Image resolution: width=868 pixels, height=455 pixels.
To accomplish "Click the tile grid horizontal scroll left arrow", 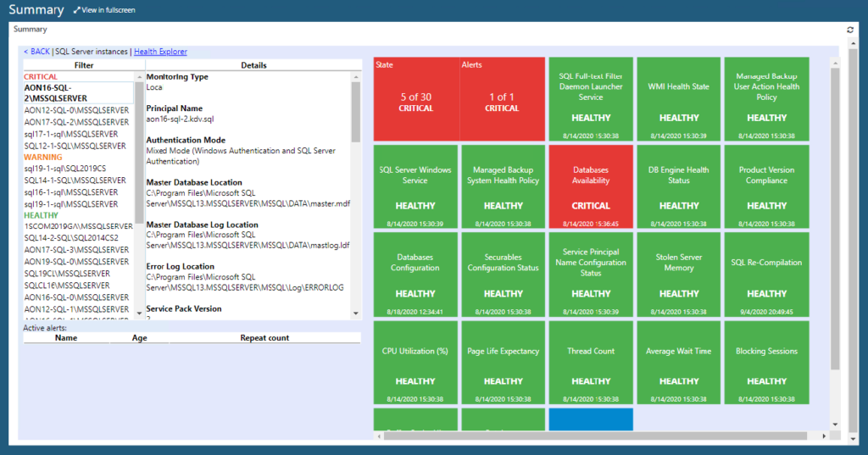I will 379,436.
